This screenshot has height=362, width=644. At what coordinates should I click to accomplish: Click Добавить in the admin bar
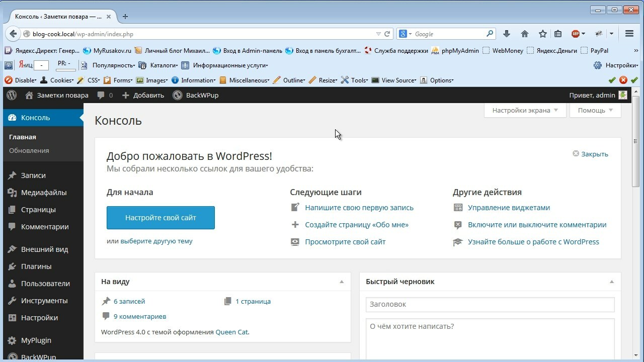point(143,95)
